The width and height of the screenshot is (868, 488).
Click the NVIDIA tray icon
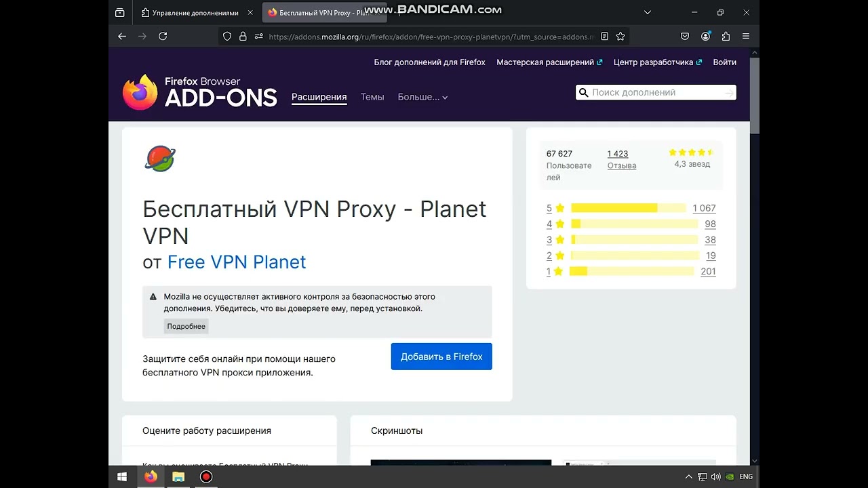pos(730,477)
